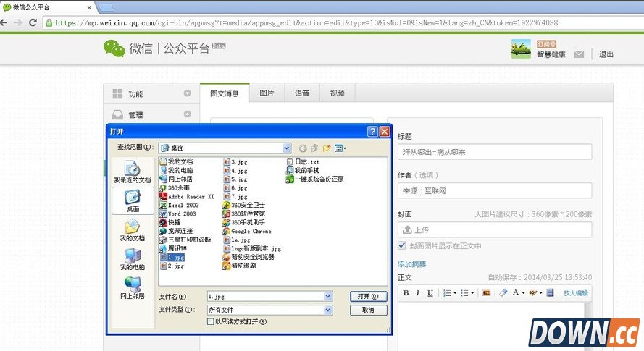Select the Google Chrome shortcut in the file list

click(x=247, y=231)
